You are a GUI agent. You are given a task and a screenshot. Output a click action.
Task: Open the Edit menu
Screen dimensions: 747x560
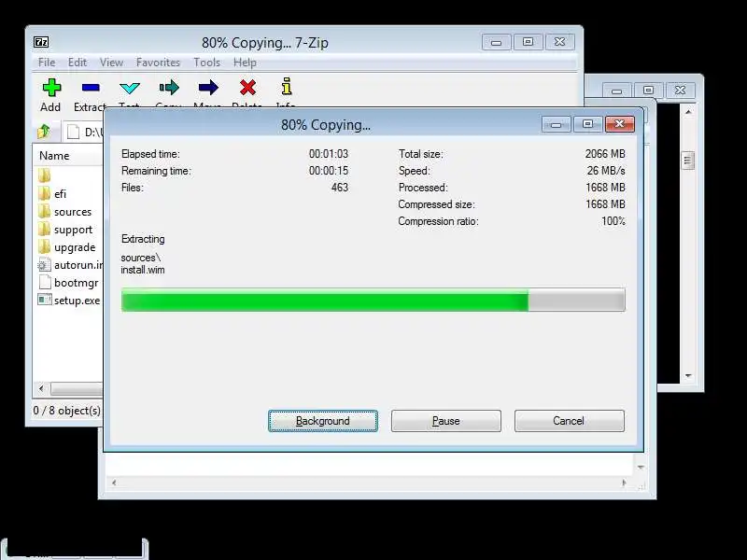coord(78,63)
